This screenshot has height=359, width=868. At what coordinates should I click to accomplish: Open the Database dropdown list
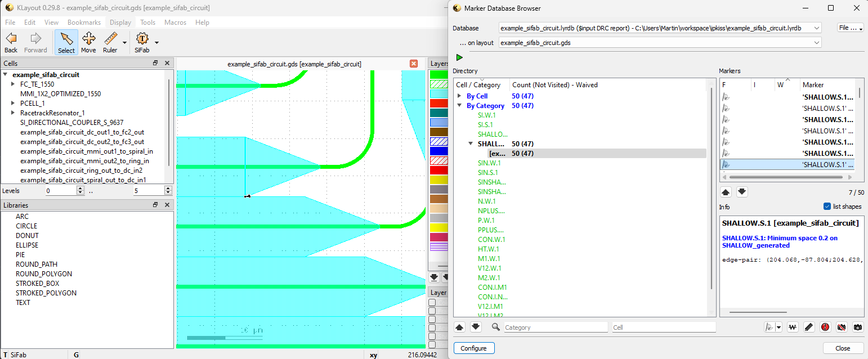click(817, 28)
